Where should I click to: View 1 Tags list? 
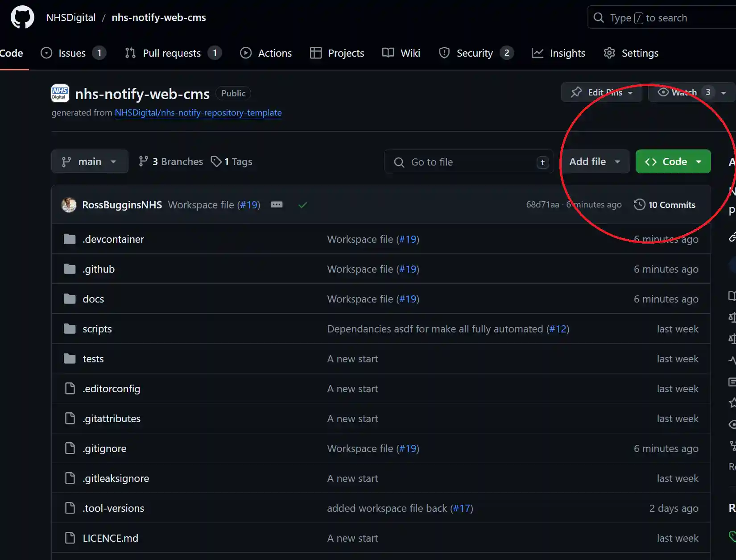[232, 162]
